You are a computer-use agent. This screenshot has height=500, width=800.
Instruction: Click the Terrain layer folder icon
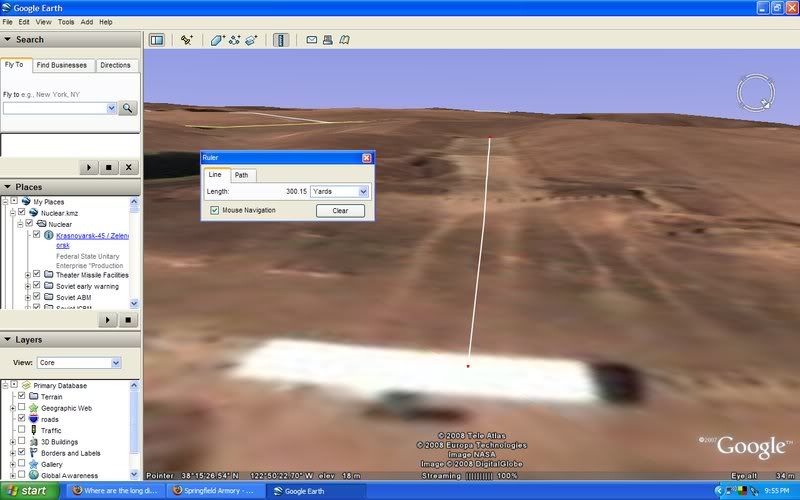(34, 396)
